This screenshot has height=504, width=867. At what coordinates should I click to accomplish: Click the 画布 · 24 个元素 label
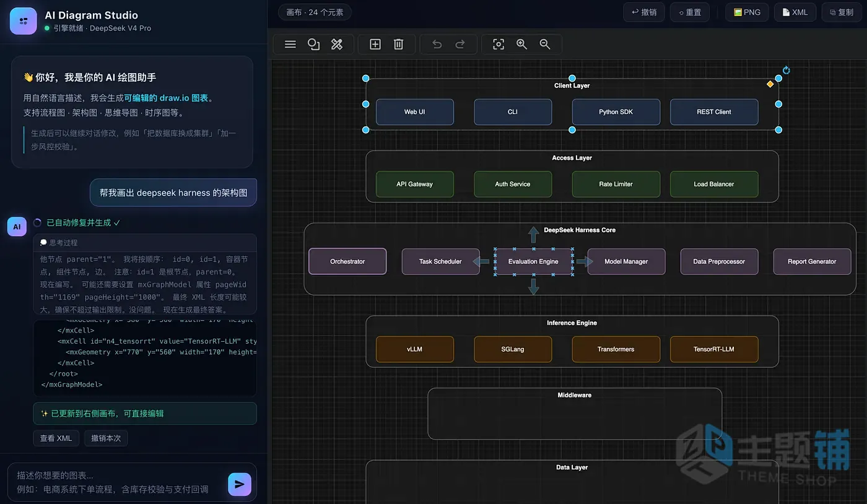tap(315, 12)
